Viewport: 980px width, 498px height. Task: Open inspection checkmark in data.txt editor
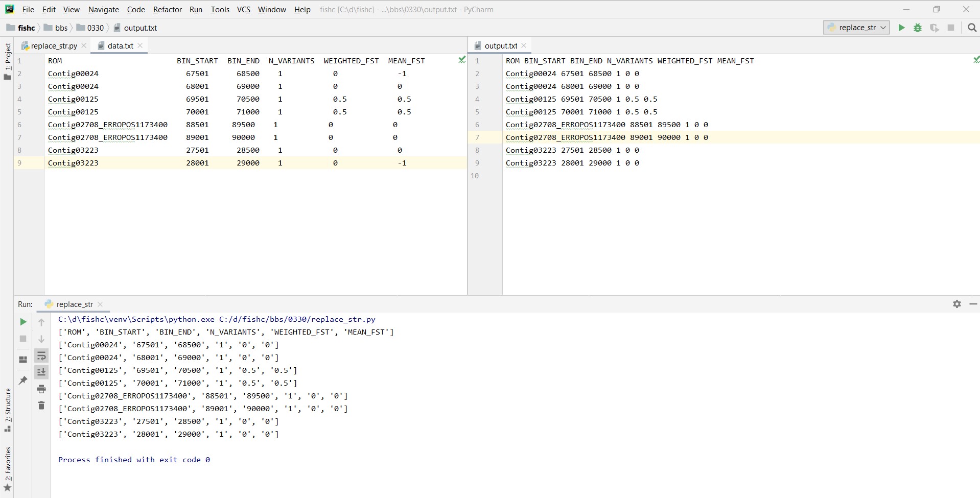[462, 60]
